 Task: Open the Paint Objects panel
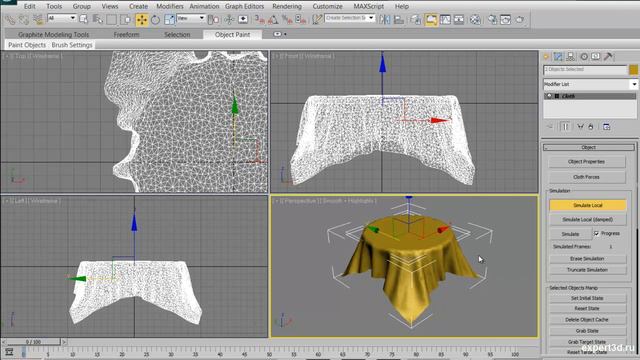pos(27,45)
